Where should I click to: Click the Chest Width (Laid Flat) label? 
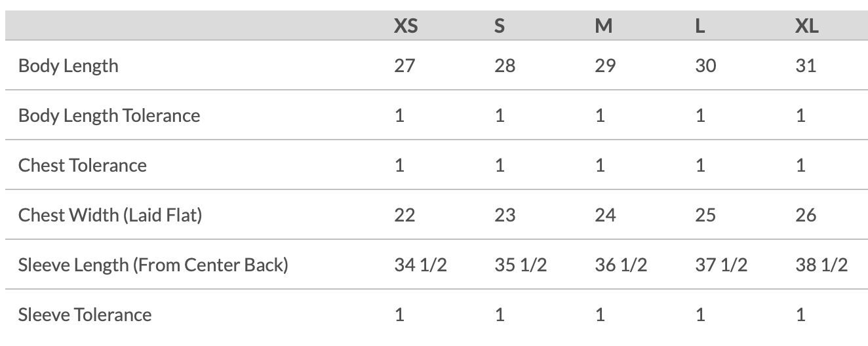[109, 215]
